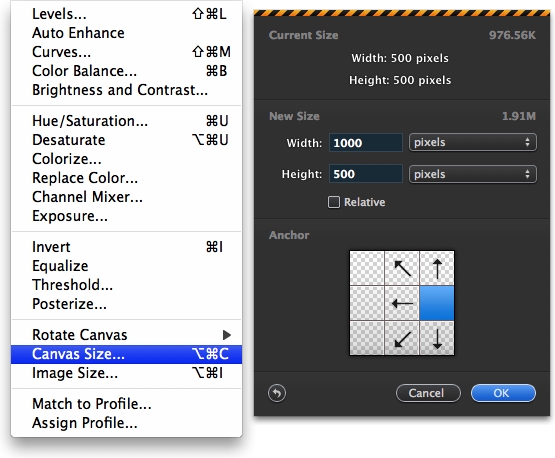
Task: Enable the Relative checkbox
Action: point(333,202)
